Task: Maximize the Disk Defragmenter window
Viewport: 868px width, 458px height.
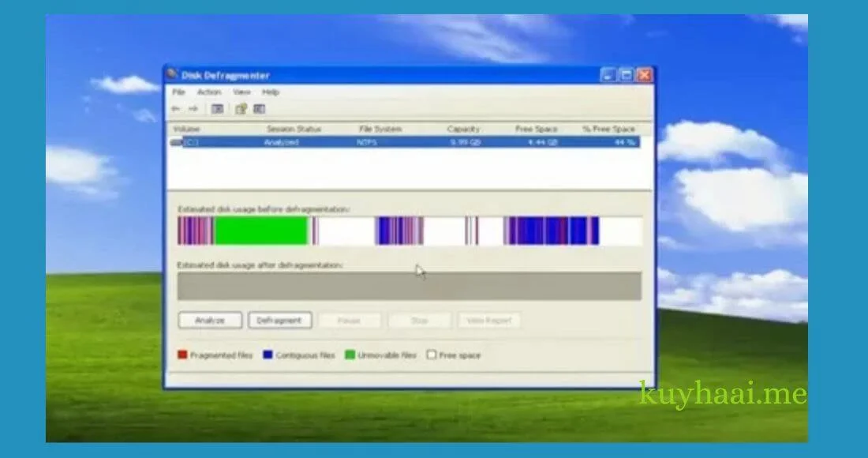Action: pyautogui.click(x=626, y=75)
